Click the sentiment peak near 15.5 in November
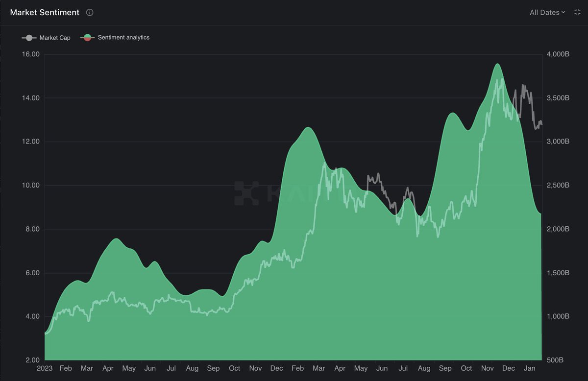Image resolution: width=588 pixels, height=381 pixels. (497, 64)
